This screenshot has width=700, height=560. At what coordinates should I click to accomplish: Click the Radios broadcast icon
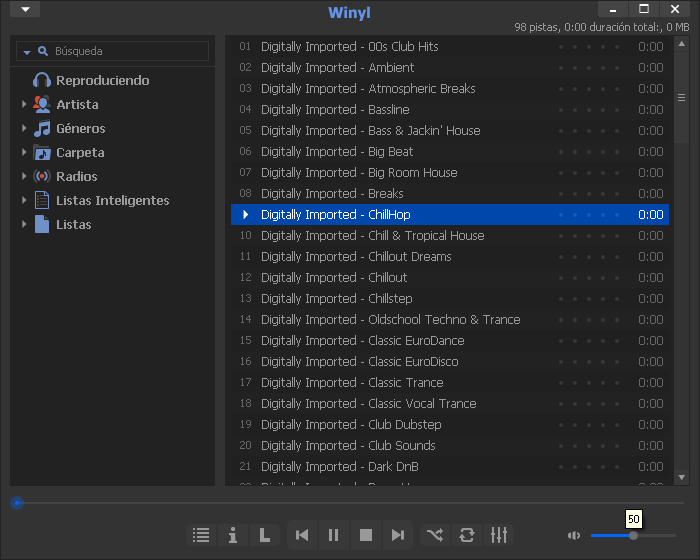tap(42, 176)
